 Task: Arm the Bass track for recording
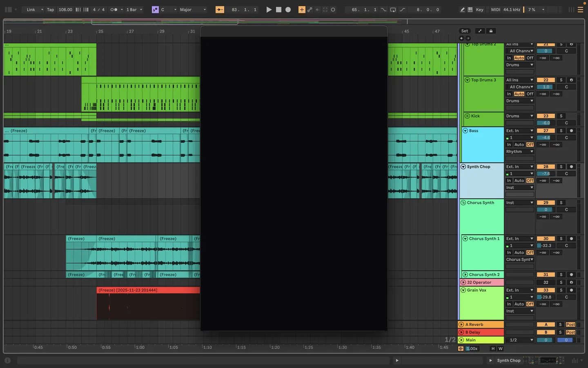tap(571, 131)
